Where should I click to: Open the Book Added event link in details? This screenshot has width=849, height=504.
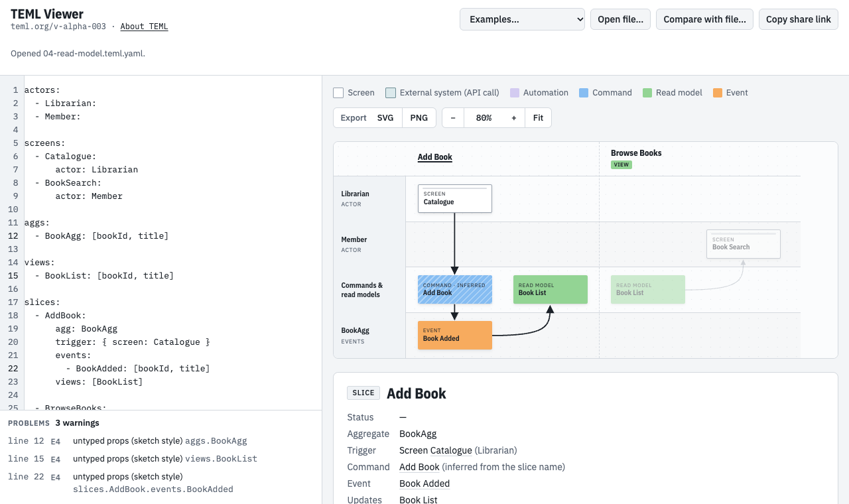(424, 483)
